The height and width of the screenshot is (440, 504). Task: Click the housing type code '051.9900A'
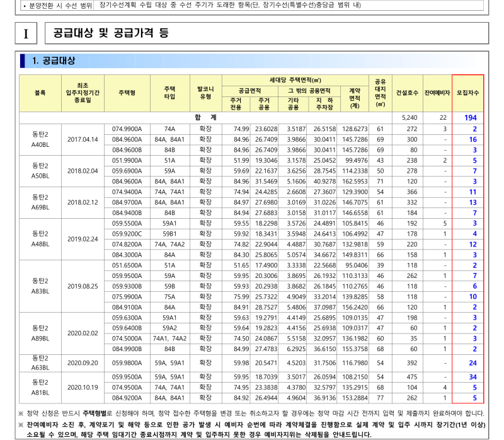click(x=127, y=161)
